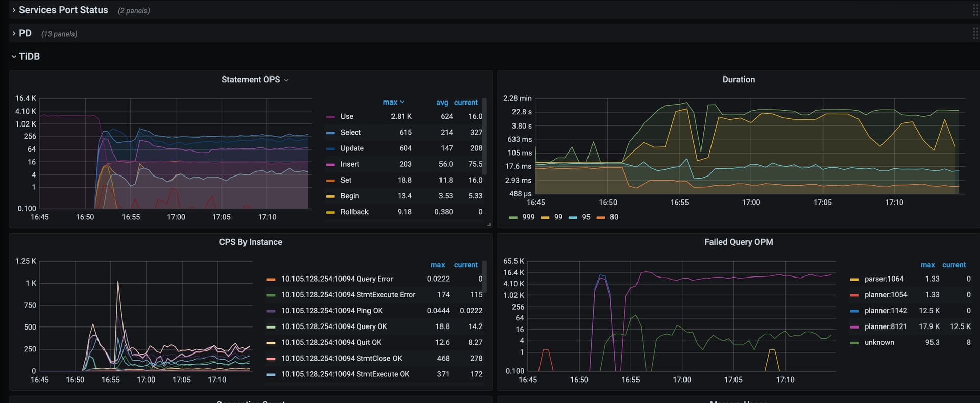Screen dimensions: 980x403
Task: Click the Insert series color marker
Action: pyautogui.click(x=330, y=165)
